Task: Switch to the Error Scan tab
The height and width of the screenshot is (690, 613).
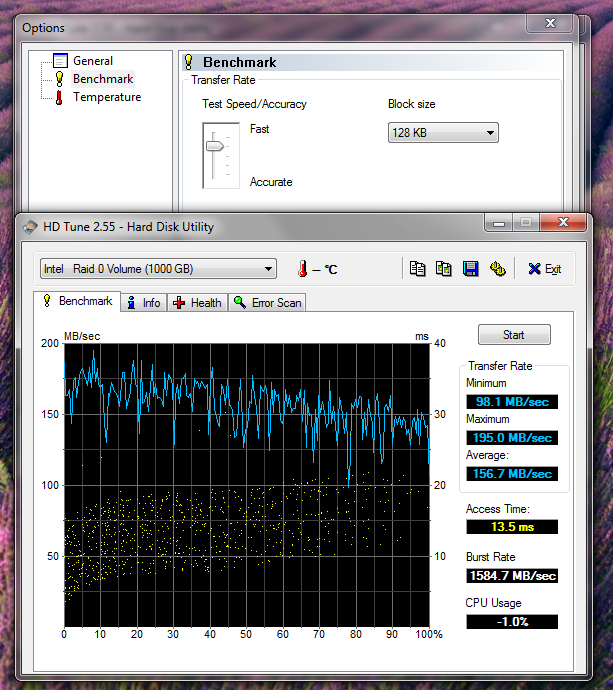Action: click(267, 302)
